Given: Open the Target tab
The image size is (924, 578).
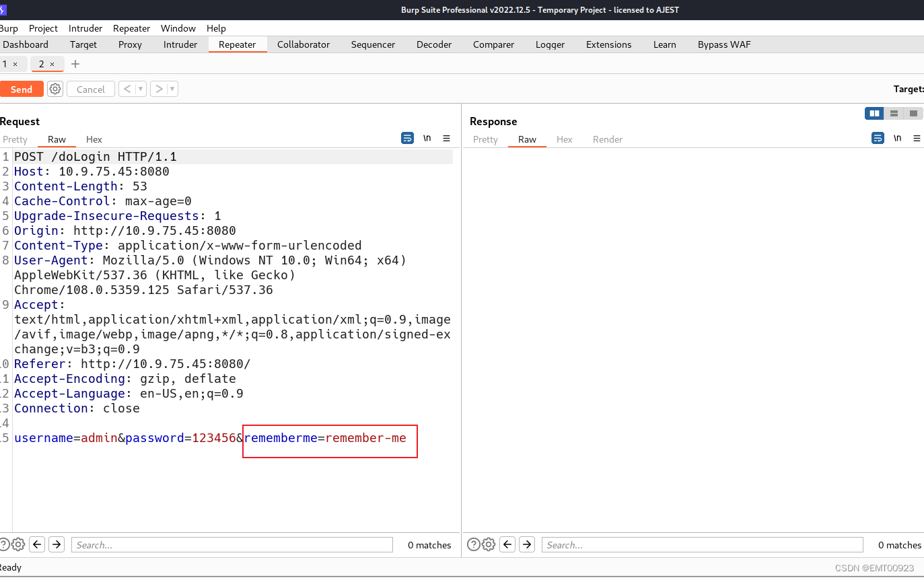Looking at the screenshot, I should click(83, 44).
